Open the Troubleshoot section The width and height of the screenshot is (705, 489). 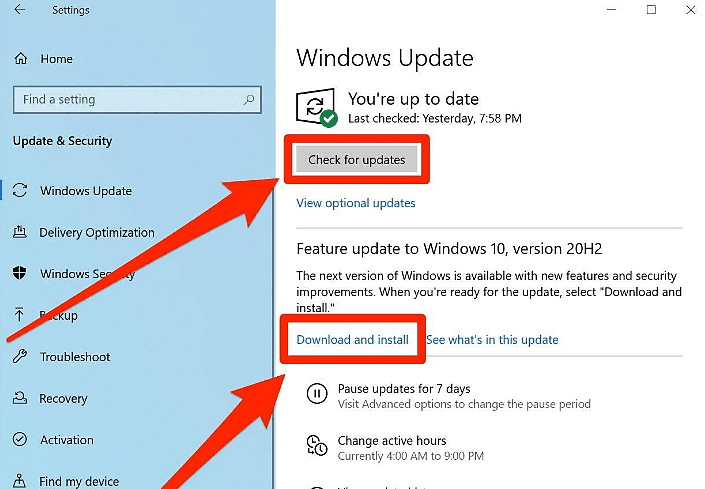[x=75, y=357]
